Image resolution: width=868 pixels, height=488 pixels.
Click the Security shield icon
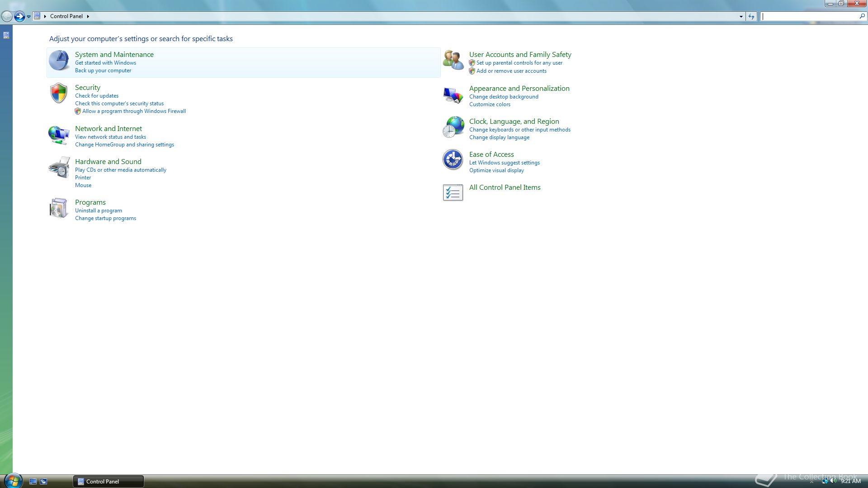click(x=59, y=93)
